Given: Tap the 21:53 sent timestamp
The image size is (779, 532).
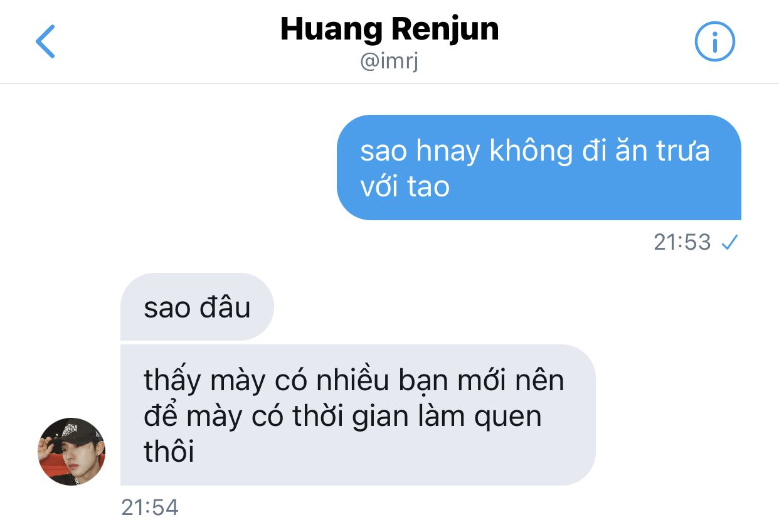Looking at the screenshot, I should click(682, 242).
